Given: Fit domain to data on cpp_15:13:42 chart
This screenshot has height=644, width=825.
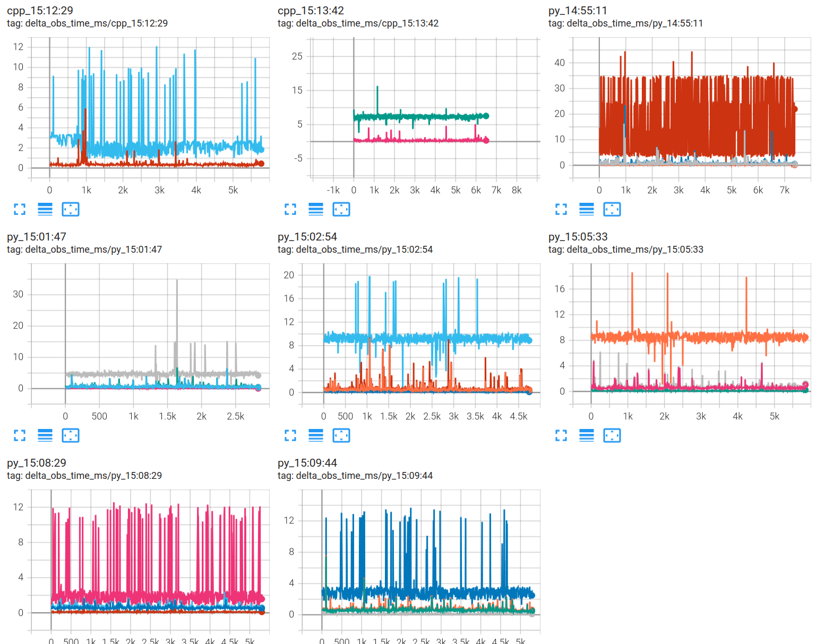Looking at the screenshot, I should pos(341,209).
